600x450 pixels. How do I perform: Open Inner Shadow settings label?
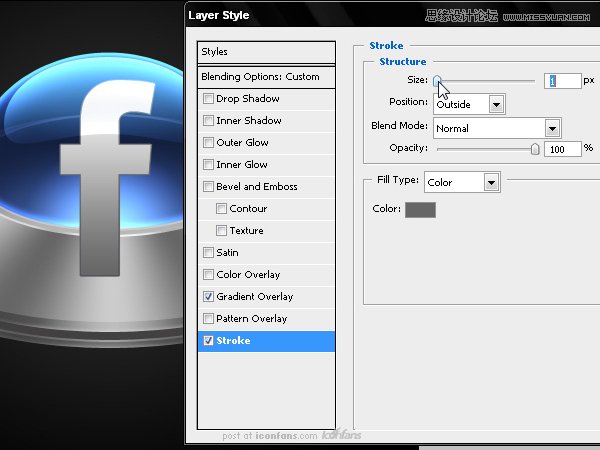(x=249, y=121)
